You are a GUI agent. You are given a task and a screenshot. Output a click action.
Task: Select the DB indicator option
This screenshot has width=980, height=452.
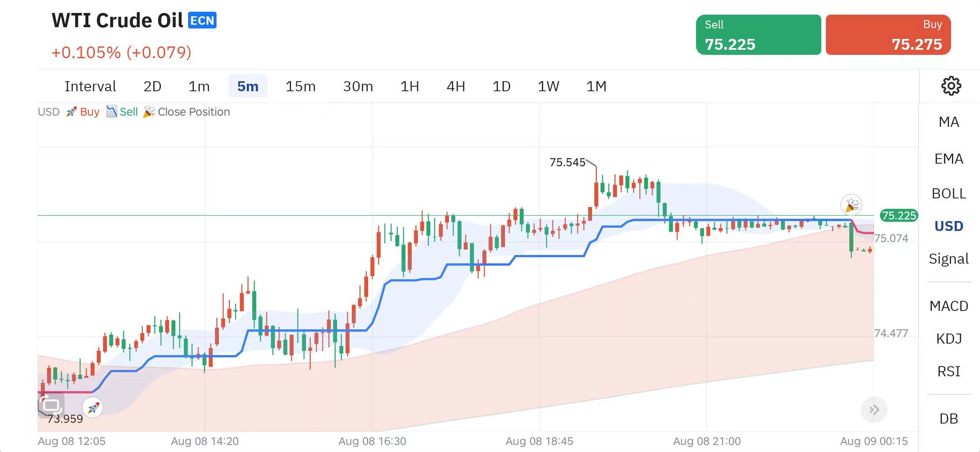949,419
